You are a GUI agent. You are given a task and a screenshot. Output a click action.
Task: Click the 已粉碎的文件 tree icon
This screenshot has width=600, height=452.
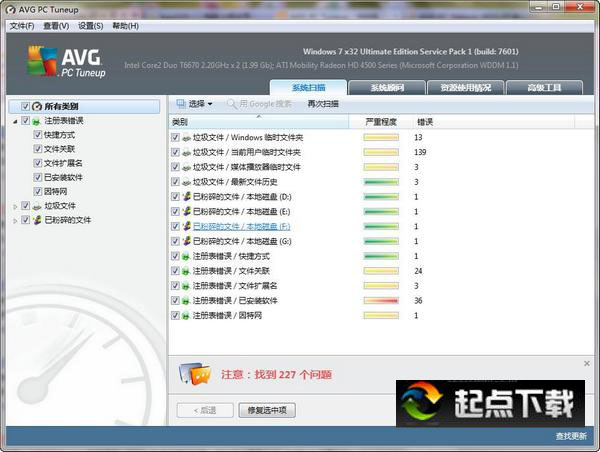tap(37, 220)
